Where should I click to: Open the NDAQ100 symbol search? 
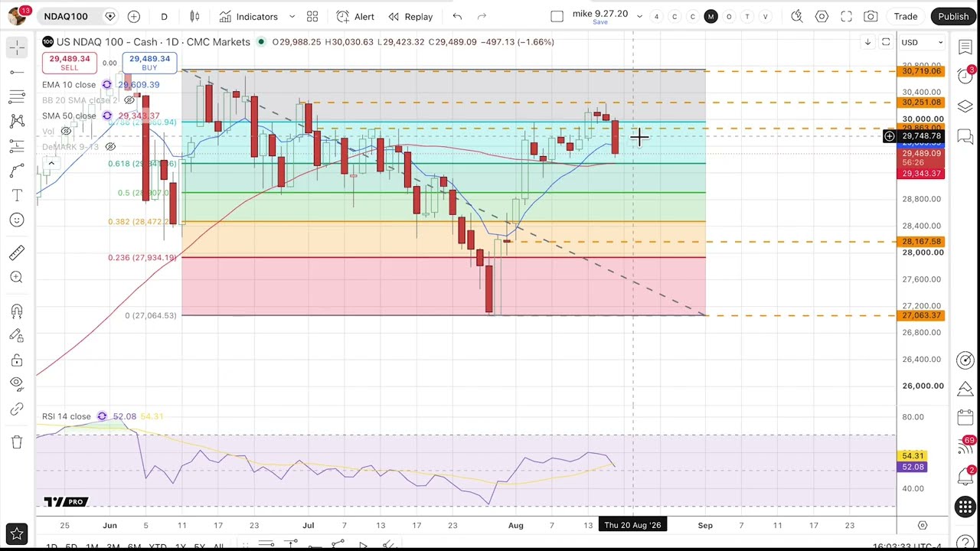(66, 16)
